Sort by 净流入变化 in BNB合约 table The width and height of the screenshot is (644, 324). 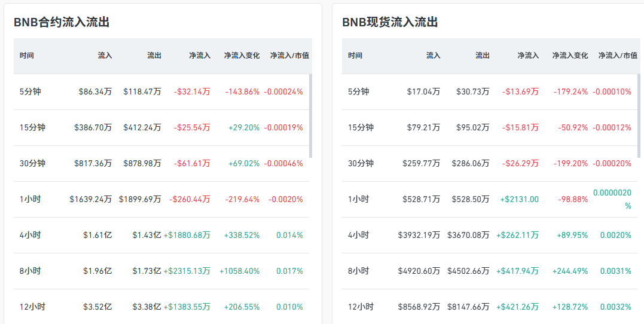click(x=242, y=56)
